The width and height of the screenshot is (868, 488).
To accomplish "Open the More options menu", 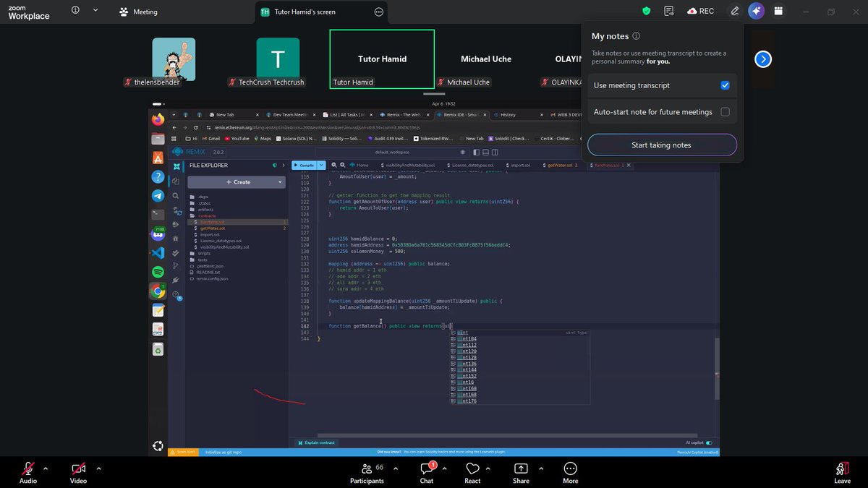I will tap(570, 472).
